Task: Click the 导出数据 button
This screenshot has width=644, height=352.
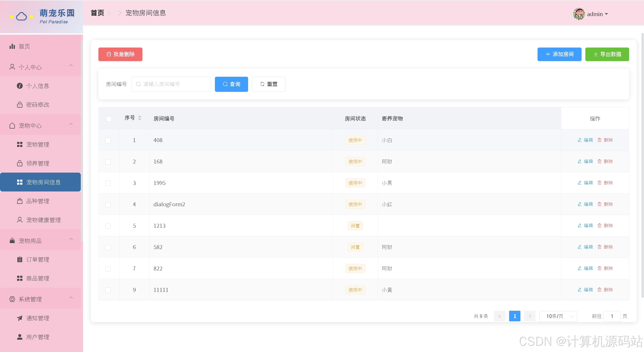Action: (x=607, y=54)
